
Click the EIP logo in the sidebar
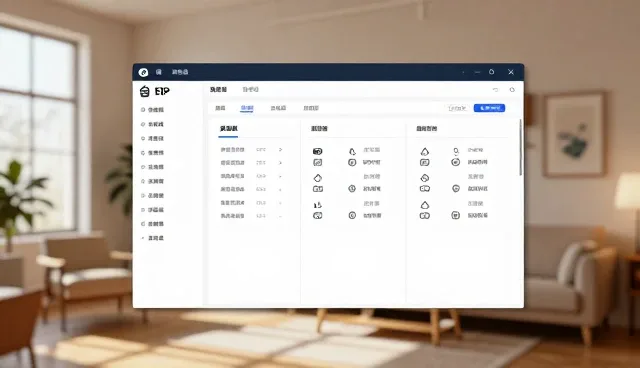tap(155, 91)
